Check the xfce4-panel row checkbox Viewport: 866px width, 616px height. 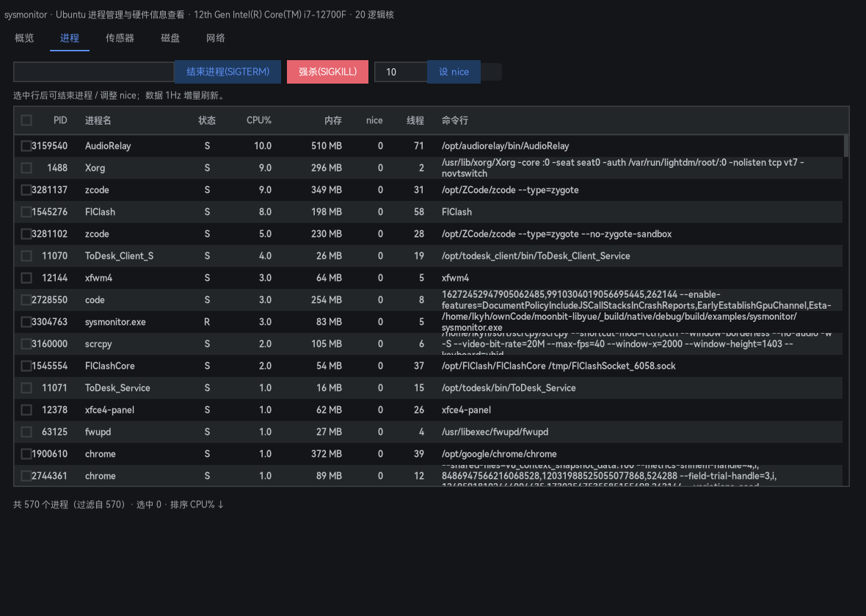pyautogui.click(x=26, y=410)
